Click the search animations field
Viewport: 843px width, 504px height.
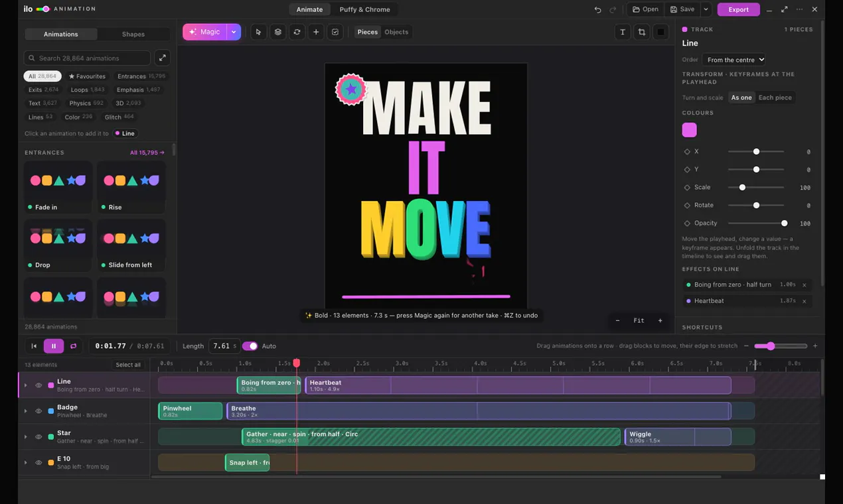[87, 58]
